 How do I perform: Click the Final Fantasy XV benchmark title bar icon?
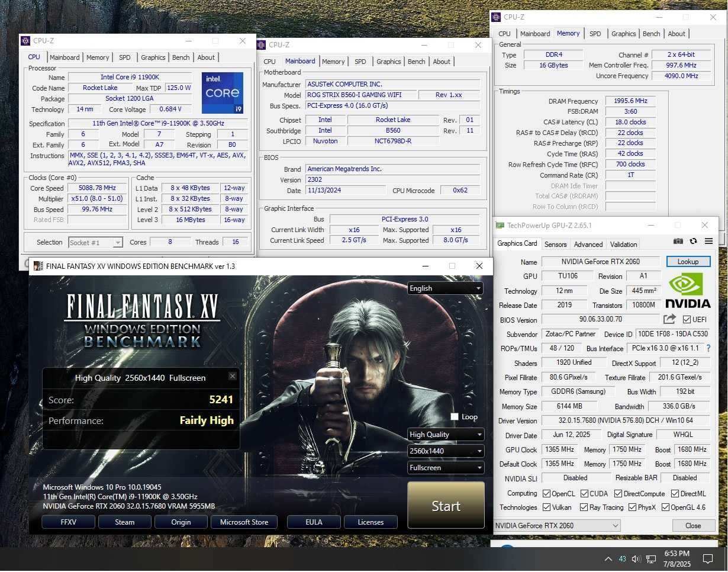click(38, 266)
